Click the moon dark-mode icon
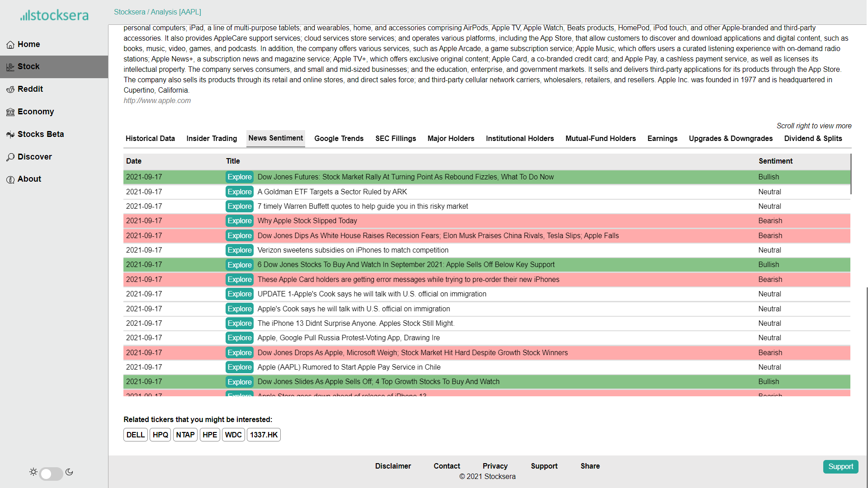868x488 pixels. pos(69,472)
